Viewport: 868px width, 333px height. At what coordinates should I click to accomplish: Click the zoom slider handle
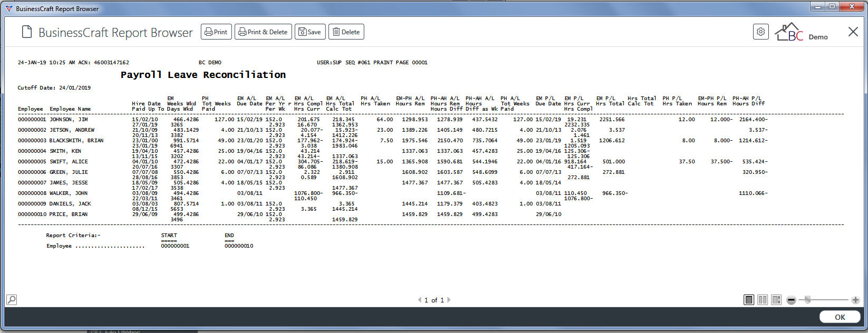coord(807,300)
